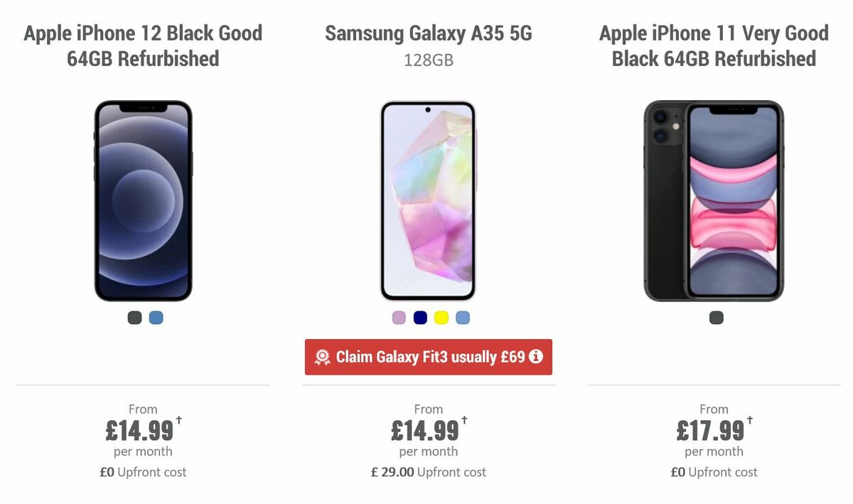Select the £17.99 monthly price for iPhone 11
This screenshot has width=853, height=504.
click(711, 430)
